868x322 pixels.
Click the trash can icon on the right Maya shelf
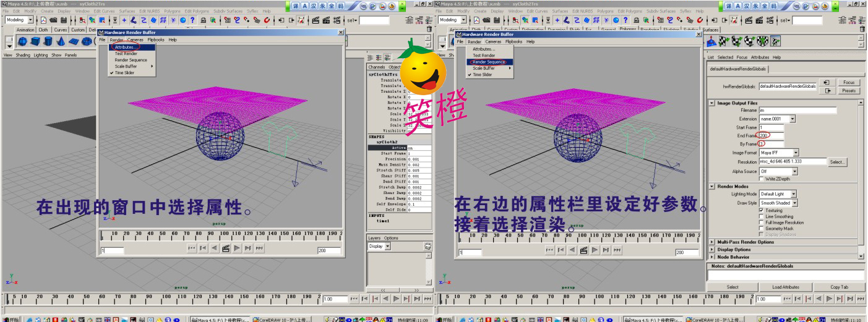tap(862, 29)
